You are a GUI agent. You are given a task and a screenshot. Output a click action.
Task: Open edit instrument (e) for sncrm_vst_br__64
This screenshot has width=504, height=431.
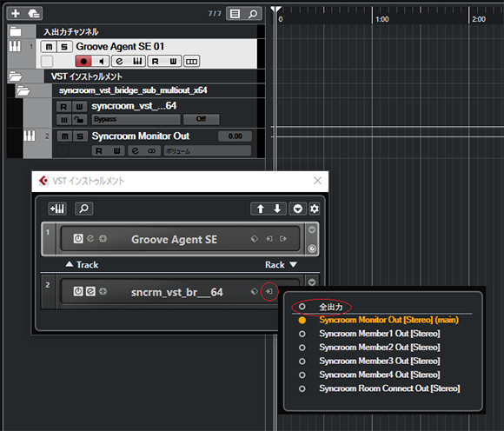[x=90, y=291]
